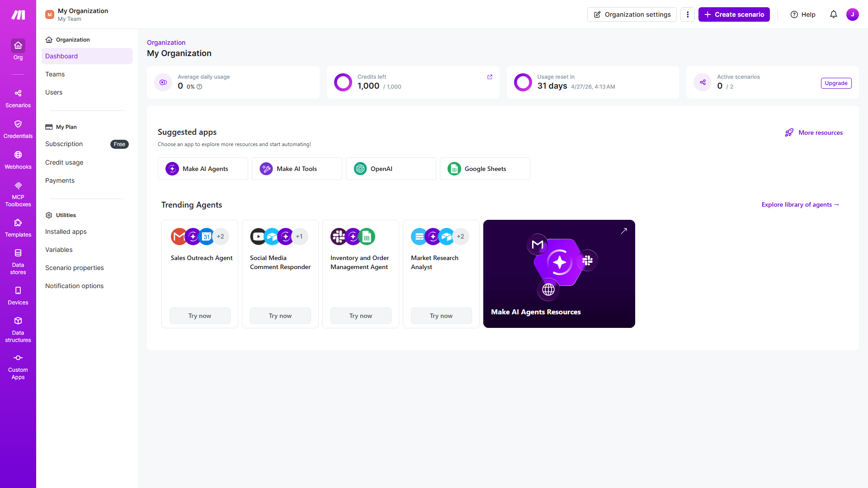Click Organization settings button
Screen dimensions: 868x488
(x=632, y=14)
